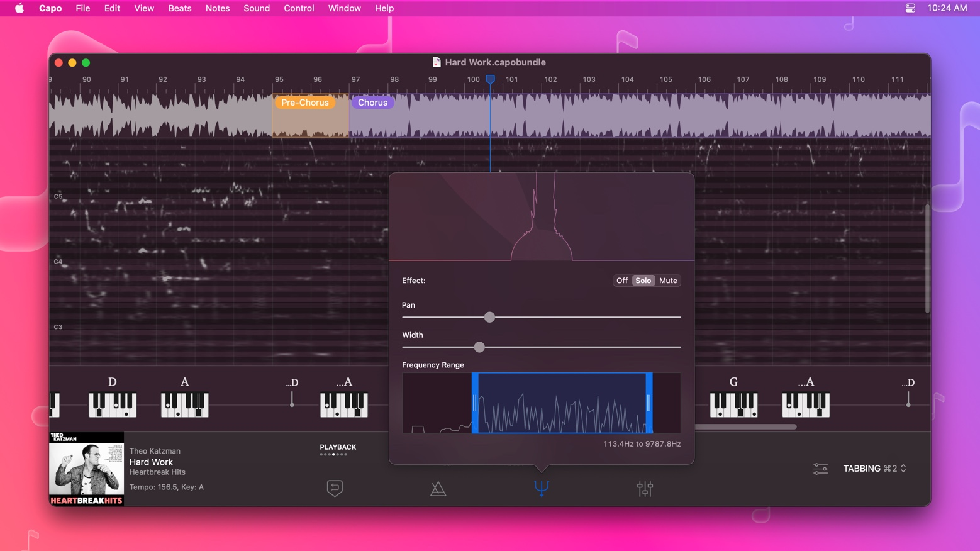
Task: Click the Pre-Chorus region label
Action: click(305, 103)
